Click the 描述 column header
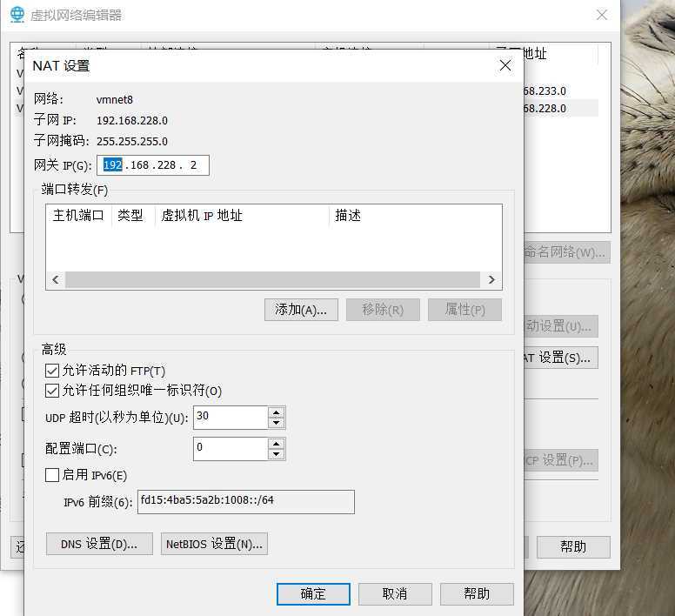 (x=415, y=215)
